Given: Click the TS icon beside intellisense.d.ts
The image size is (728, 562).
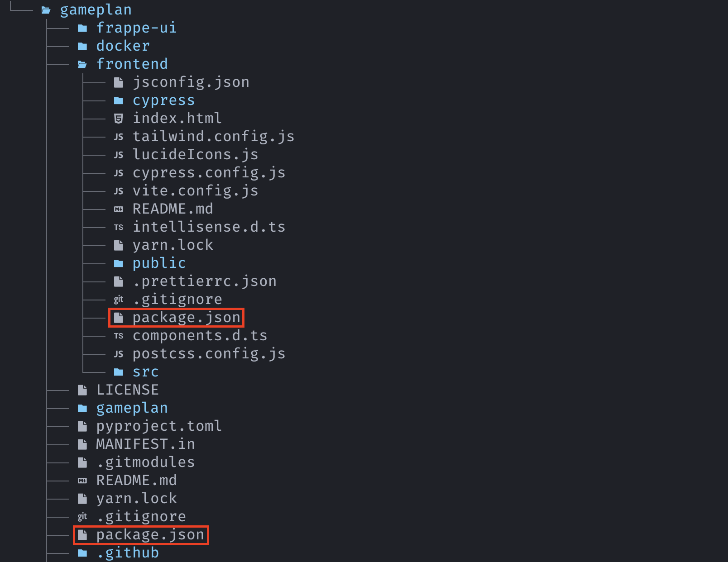Looking at the screenshot, I should 119,227.
